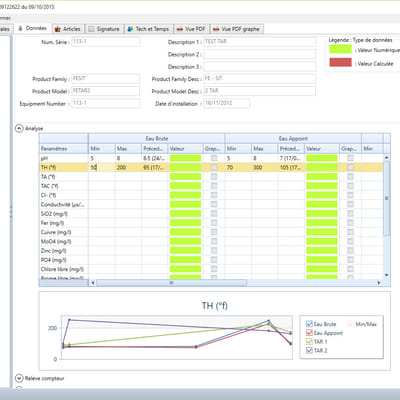Toggle the Eau Appoint chart series checkbox
The image size is (400, 400).
click(x=309, y=333)
